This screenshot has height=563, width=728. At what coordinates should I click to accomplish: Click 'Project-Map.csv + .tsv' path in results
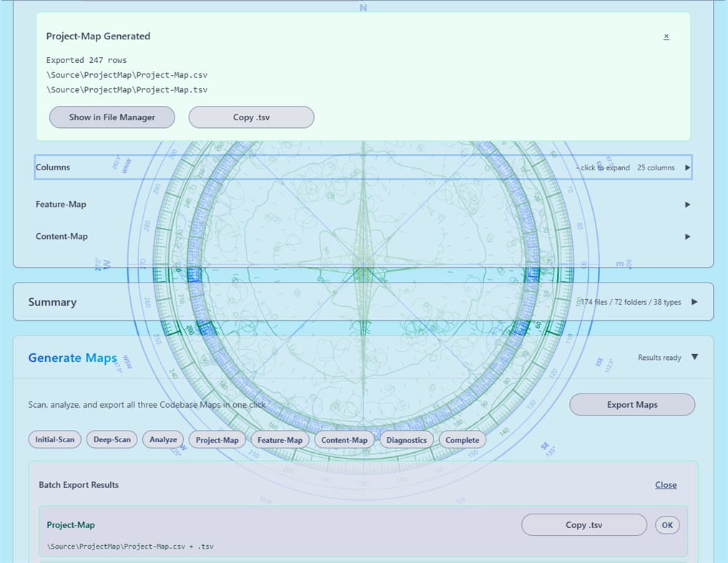pyautogui.click(x=130, y=547)
